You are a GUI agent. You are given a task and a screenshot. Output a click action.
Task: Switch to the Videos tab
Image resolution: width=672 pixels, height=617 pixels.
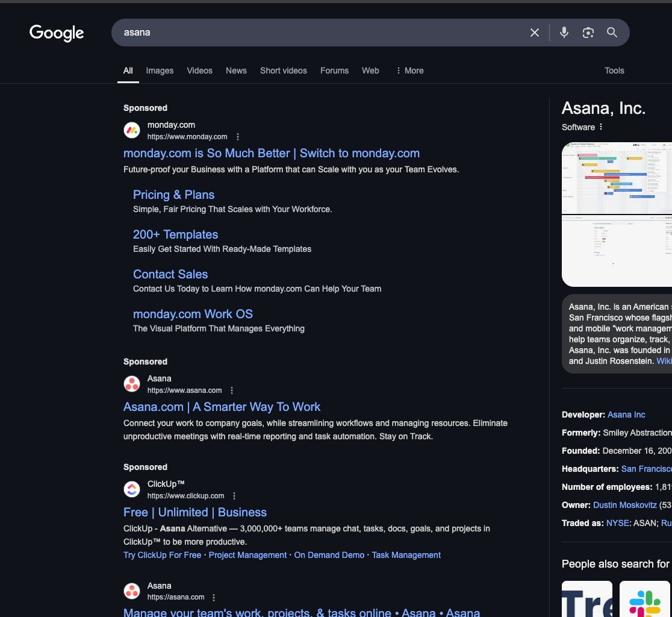pyautogui.click(x=199, y=70)
